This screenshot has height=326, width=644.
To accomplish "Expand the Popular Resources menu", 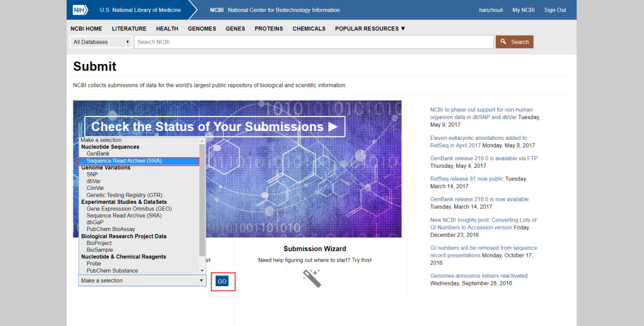I will click(x=370, y=28).
